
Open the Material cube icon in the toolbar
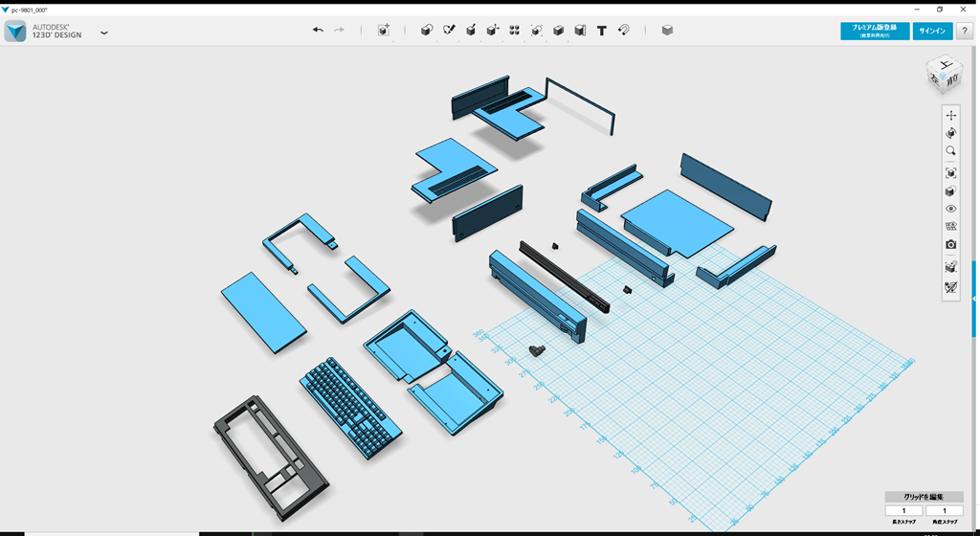coord(667,31)
